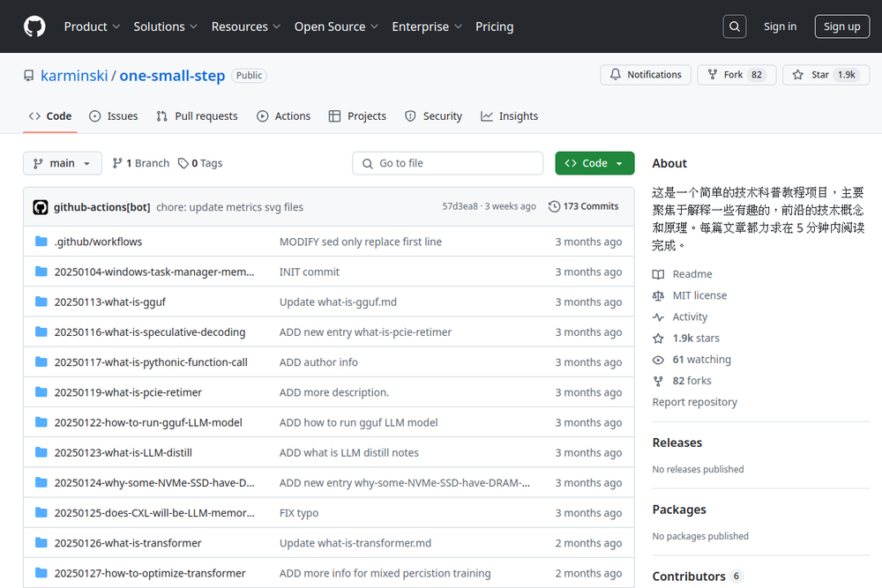Image resolution: width=882 pixels, height=588 pixels.
Task: Expand the Open Source dropdown
Action: pos(336,26)
